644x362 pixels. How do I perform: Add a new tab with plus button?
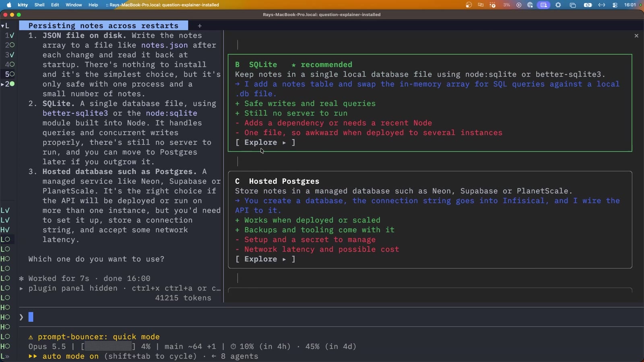[x=200, y=26]
